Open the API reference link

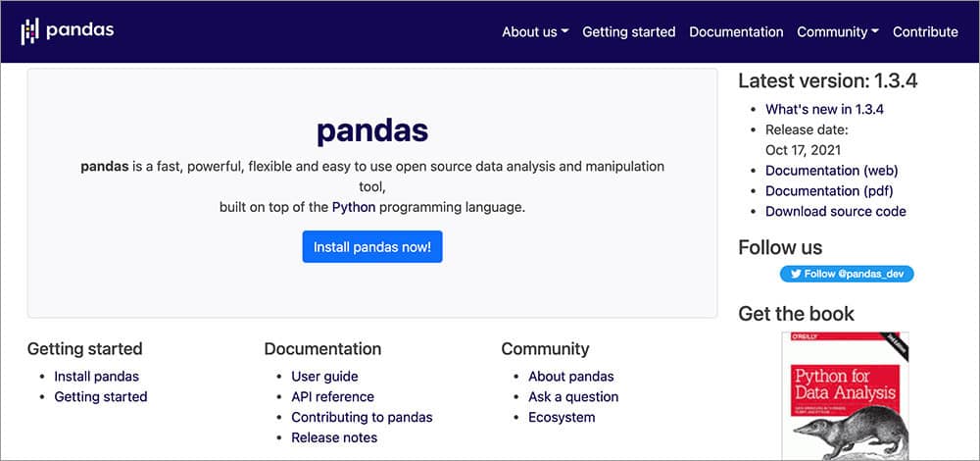pyautogui.click(x=332, y=396)
